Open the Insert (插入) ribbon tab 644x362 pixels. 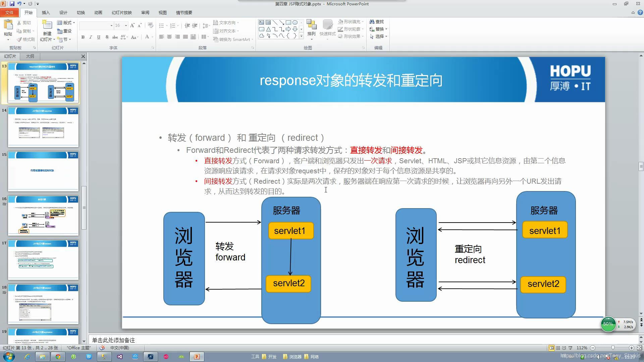[x=46, y=12]
